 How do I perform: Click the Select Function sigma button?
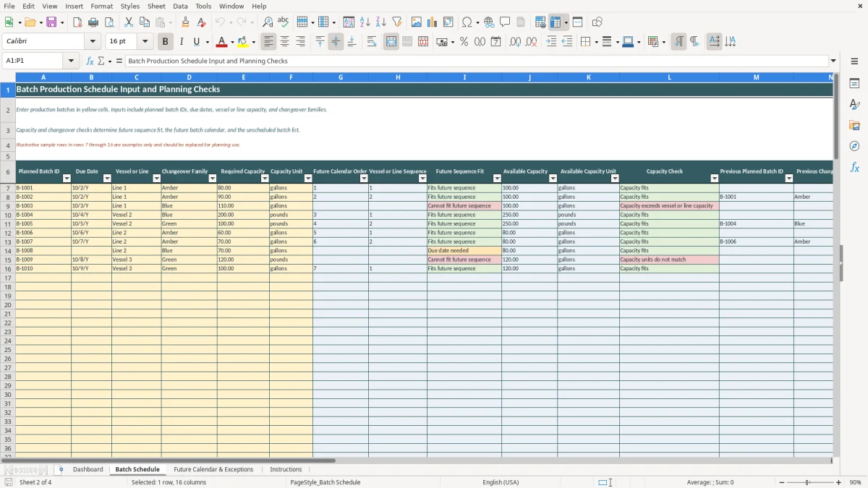click(x=101, y=61)
